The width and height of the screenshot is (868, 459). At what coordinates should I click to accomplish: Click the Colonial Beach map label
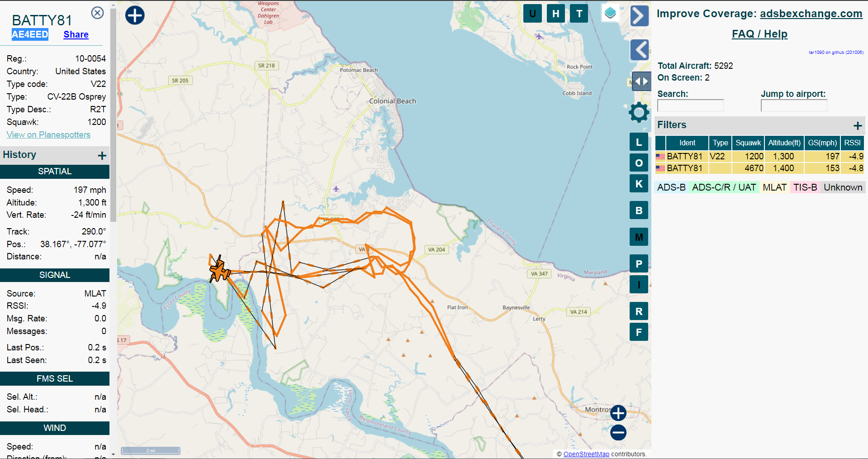coord(393,101)
